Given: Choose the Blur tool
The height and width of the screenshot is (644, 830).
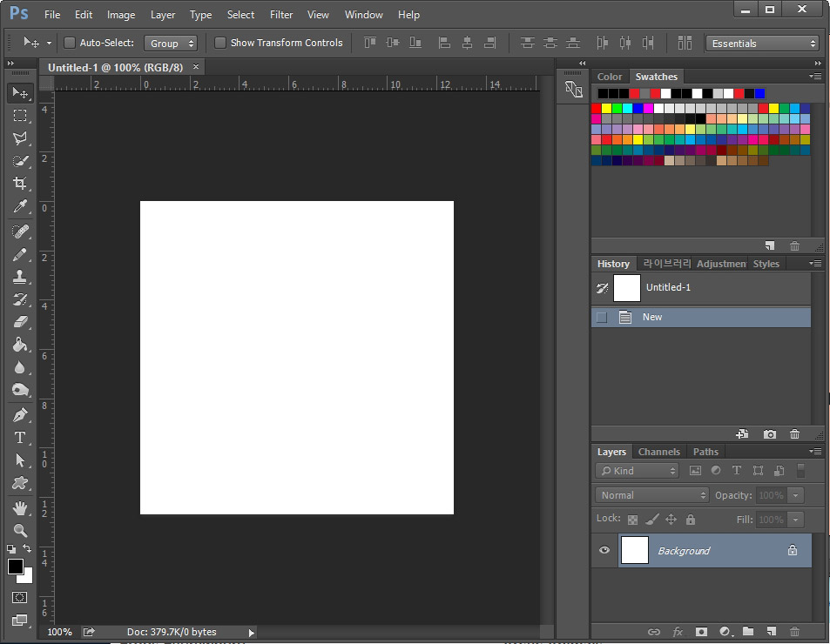Looking at the screenshot, I should tap(20, 367).
